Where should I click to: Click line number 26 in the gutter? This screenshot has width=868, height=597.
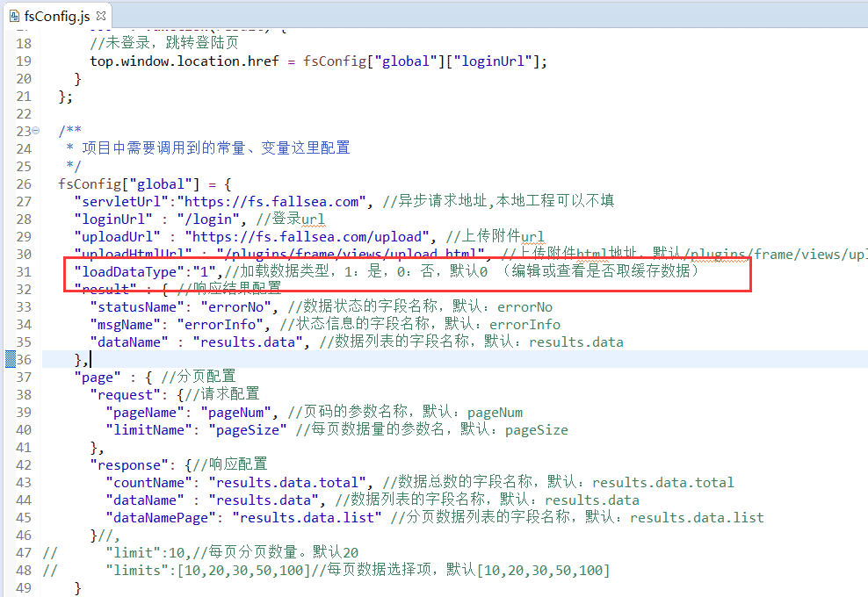click(23, 183)
